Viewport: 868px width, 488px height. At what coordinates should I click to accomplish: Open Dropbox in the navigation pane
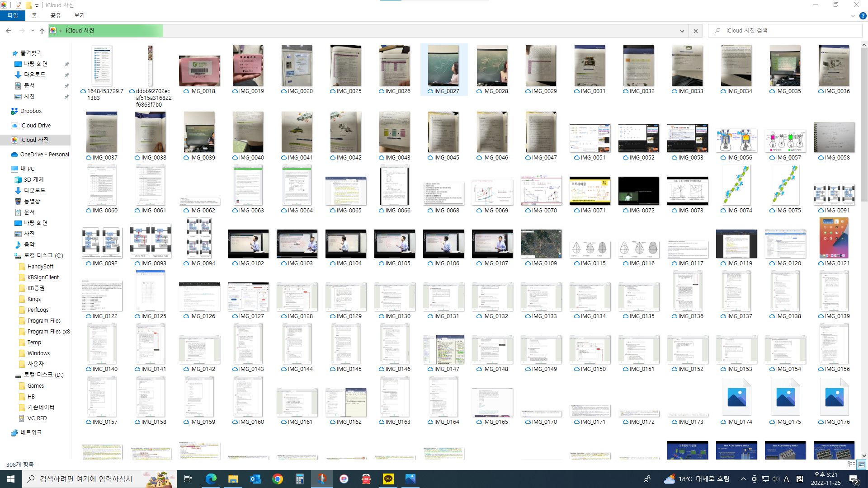31,111
